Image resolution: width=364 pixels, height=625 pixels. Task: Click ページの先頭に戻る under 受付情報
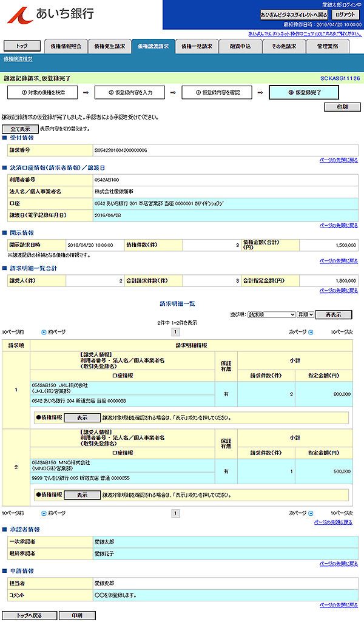[339, 160]
